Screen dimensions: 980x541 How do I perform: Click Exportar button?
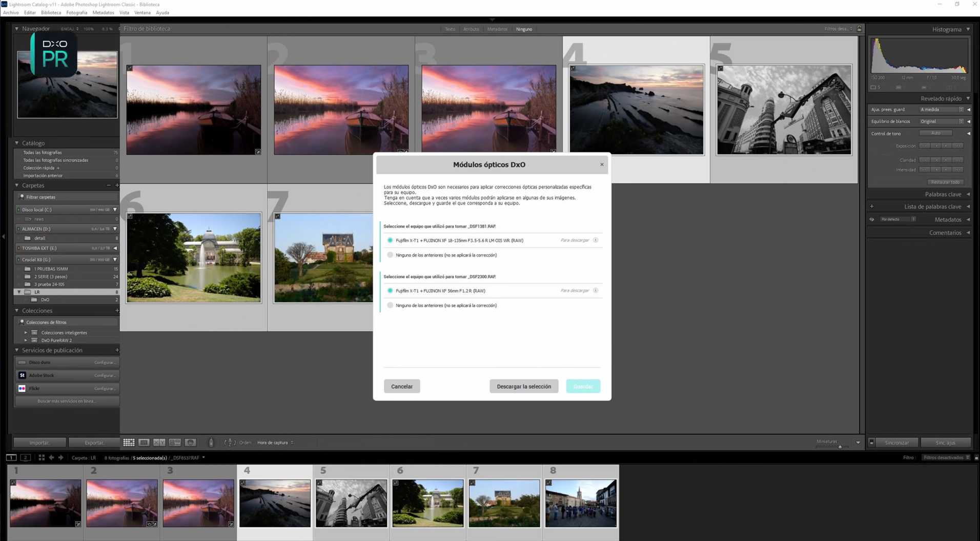pos(94,443)
